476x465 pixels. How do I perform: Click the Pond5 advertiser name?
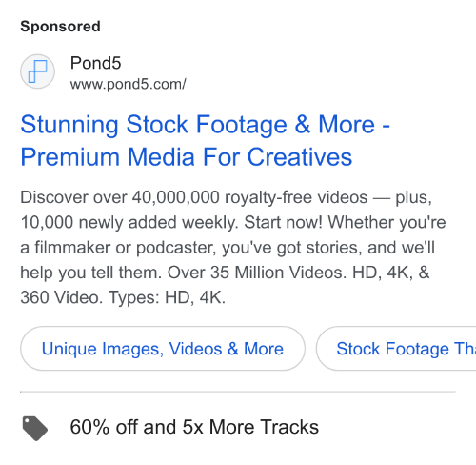point(95,63)
